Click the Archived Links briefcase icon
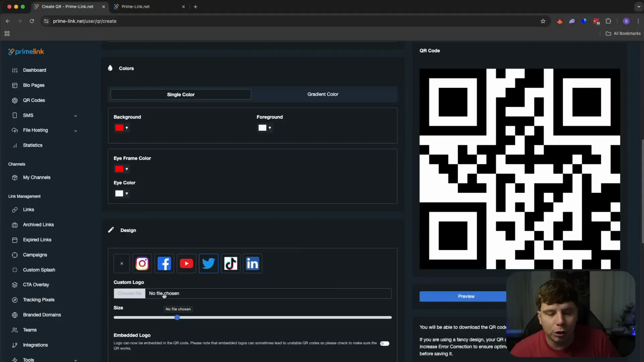Viewport: 644px width, 362px height. pos(15,225)
